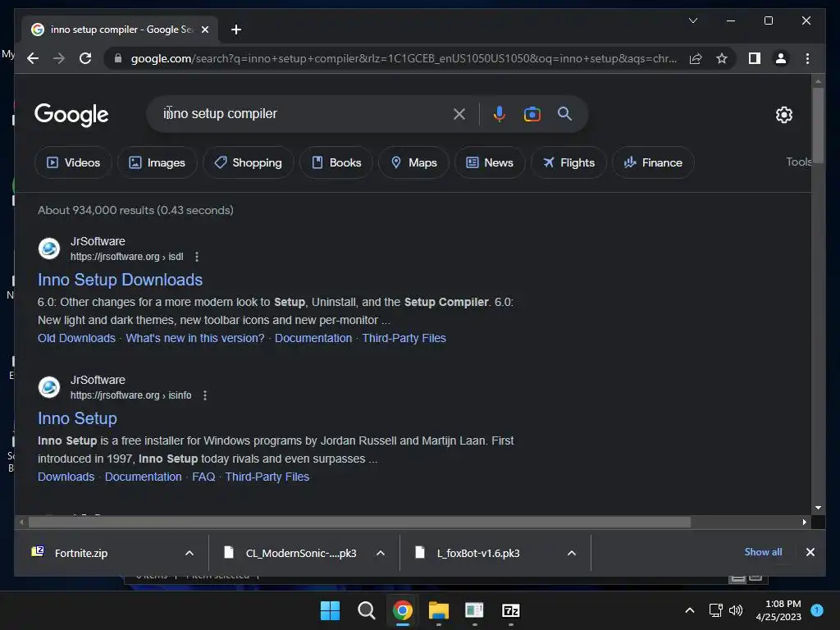Reload the current Google page
This screenshot has height=630, width=840.
(x=85, y=58)
